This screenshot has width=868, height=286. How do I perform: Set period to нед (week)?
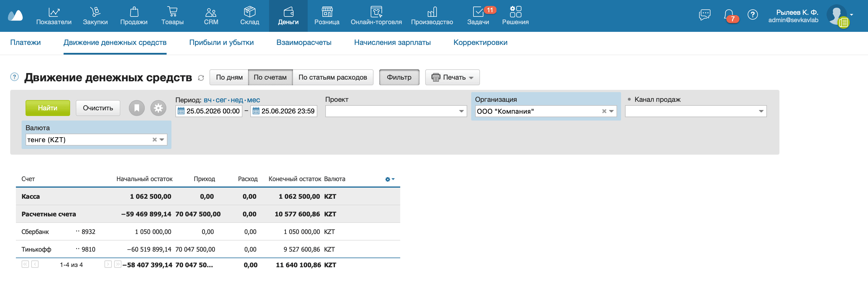(x=237, y=100)
